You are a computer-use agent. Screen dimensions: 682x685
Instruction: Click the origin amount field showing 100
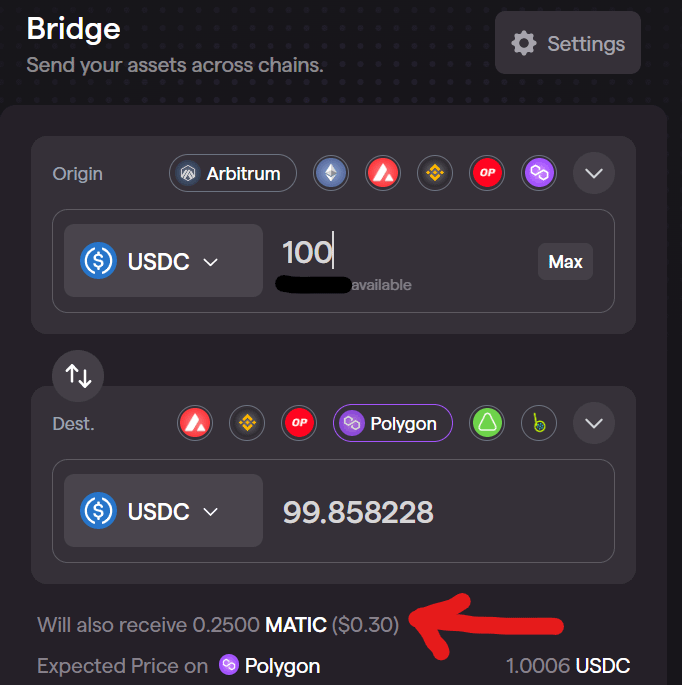(400, 252)
